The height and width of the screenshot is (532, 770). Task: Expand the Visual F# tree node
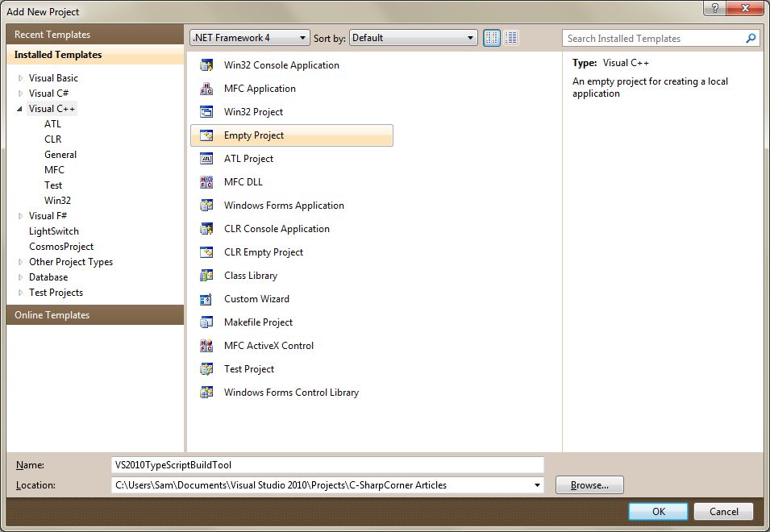coord(20,216)
